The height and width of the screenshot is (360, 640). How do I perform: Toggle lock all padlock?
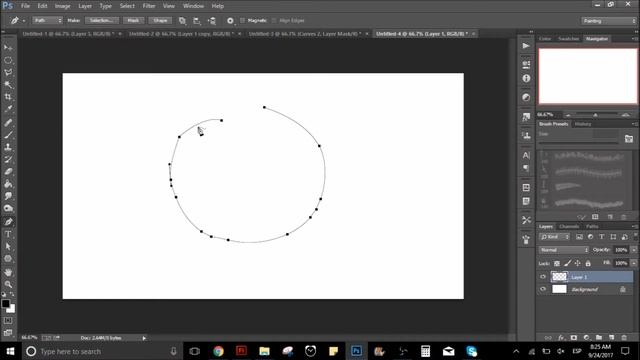pyautogui.click(x=588, y=263)
